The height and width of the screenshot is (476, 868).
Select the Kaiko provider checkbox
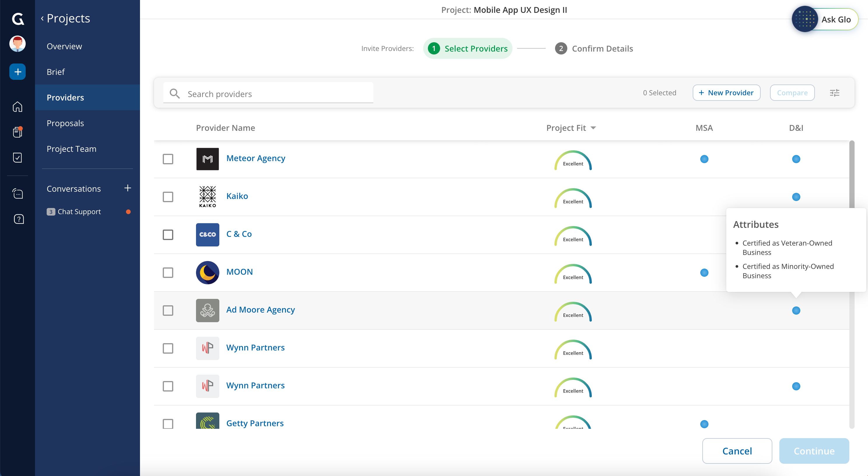pyautogui.click(x=168, y=197)
